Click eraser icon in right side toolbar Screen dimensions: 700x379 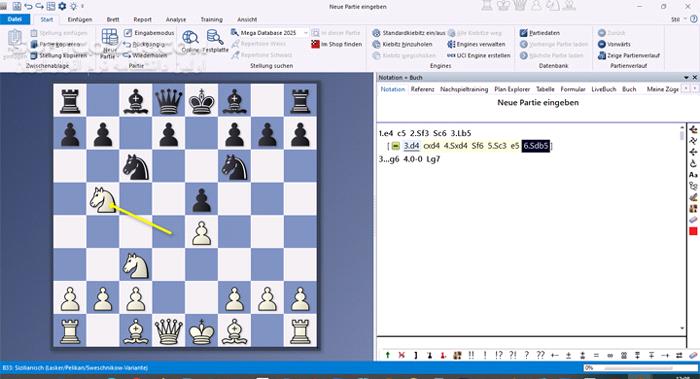693,220
